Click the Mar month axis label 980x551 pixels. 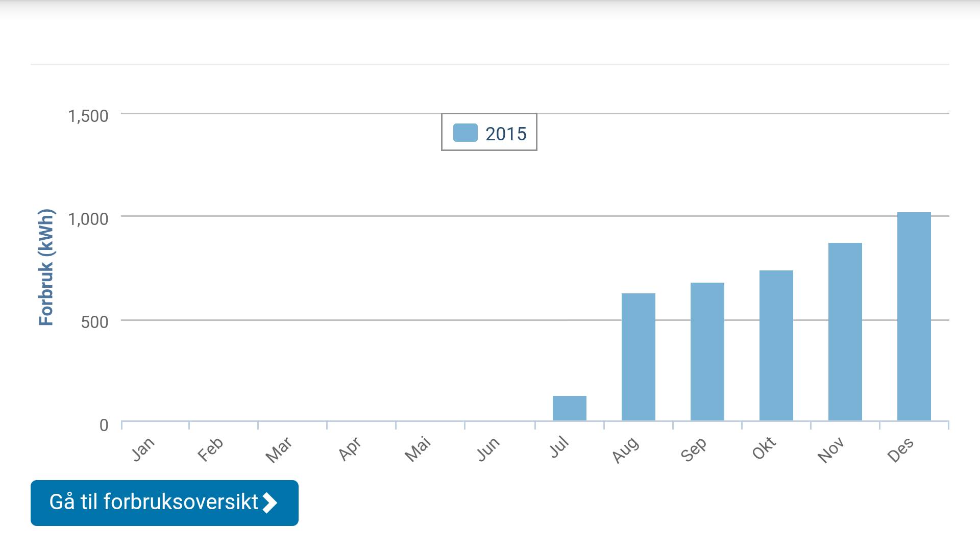(x=279, y=449)
